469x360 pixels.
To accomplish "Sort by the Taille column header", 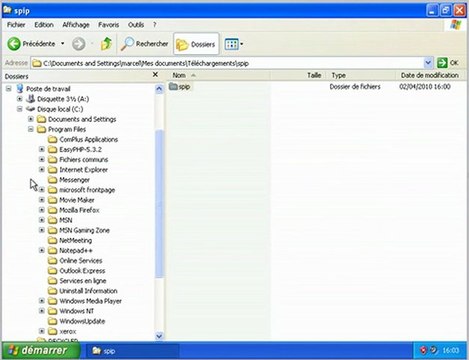I will coord(298,75).
